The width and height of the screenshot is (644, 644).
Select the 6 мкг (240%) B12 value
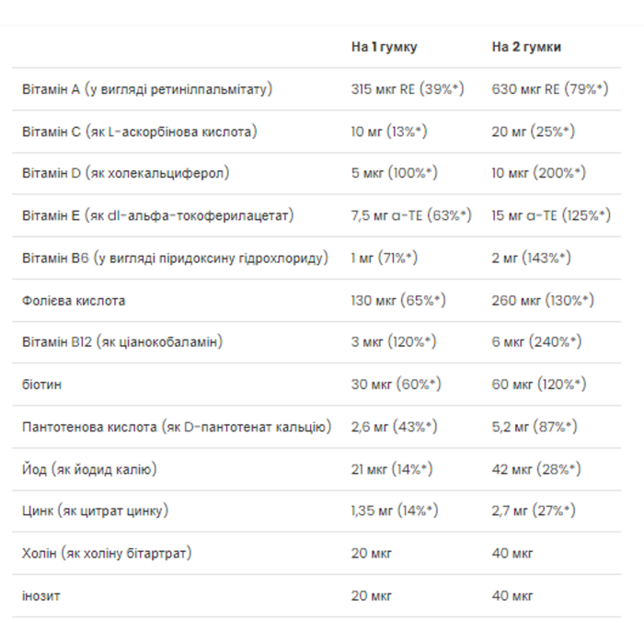[536, 342]
